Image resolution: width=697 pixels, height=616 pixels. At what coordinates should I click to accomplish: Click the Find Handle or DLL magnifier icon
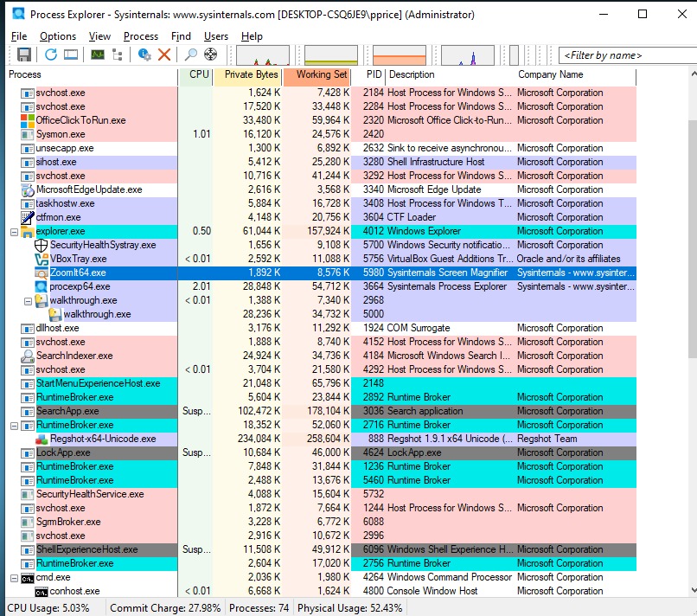click(x=191, y=55)
